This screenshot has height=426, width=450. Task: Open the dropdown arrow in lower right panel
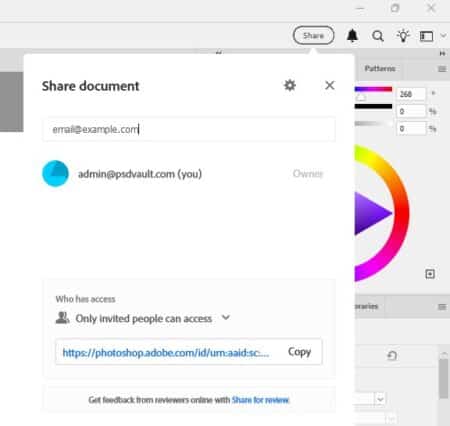pyautogui.click(x=380, y=399)
